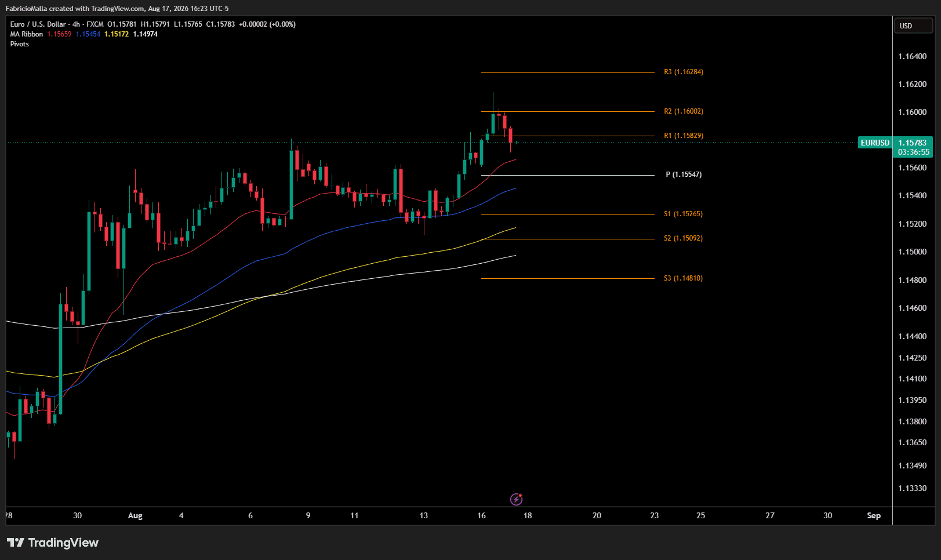Click the 1.14100 price axis label
This screenshot has width=941, height=560.
913,379
